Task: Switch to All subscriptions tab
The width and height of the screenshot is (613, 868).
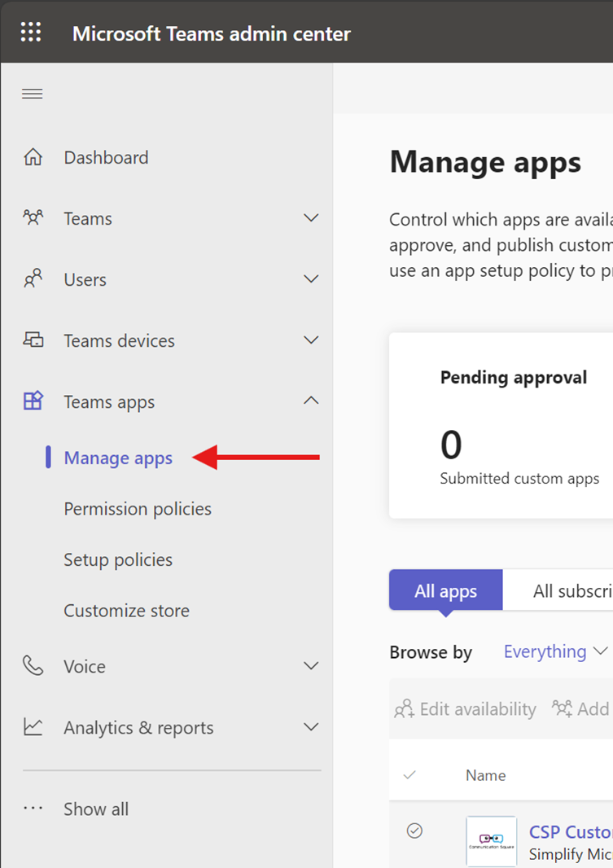Action: point(558,590)
